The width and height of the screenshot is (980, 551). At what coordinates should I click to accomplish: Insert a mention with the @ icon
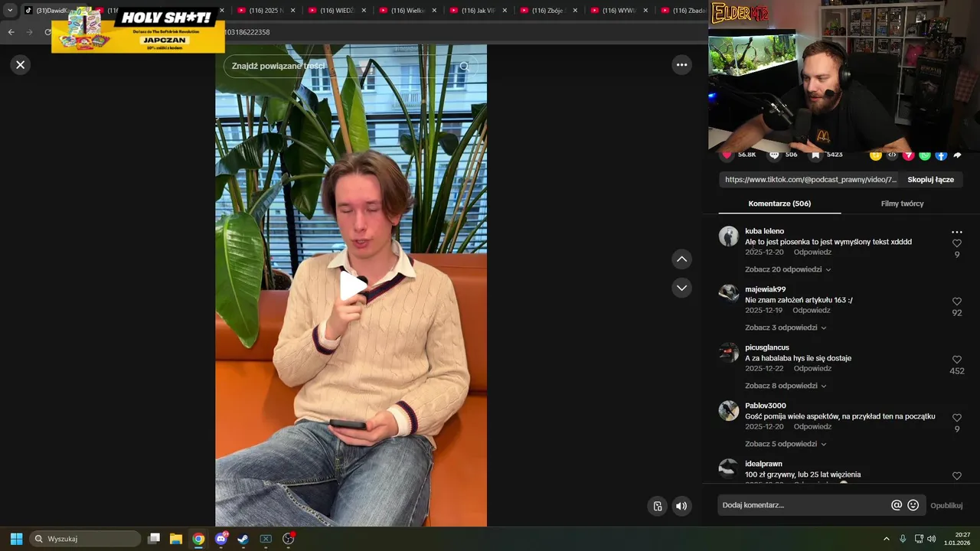[897, 505]
